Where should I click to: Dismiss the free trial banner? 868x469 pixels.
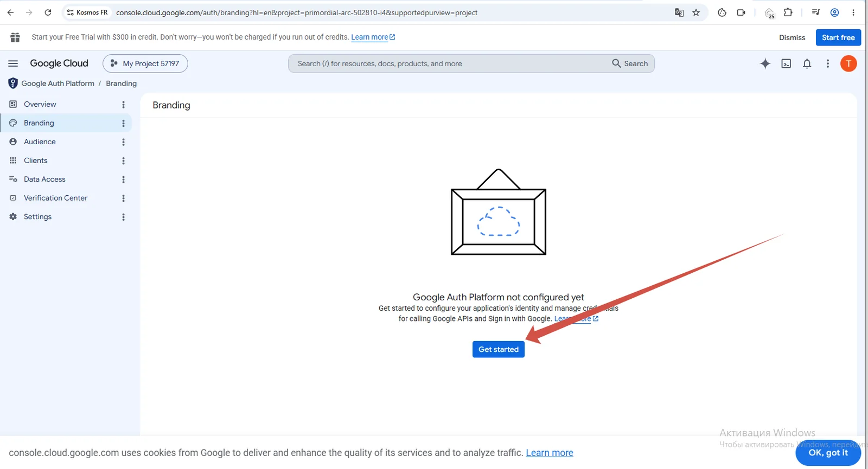tap(792, 37)
